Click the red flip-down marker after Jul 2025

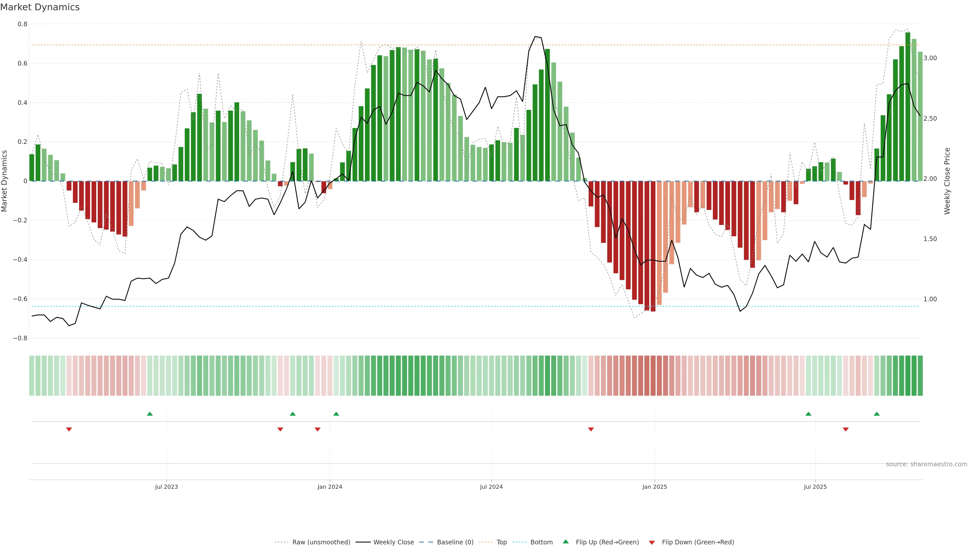[x=846, y=429]
